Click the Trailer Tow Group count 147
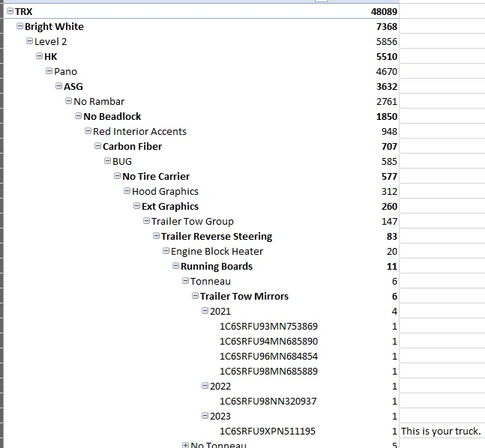The image size is (485, 448). (389, 221)
